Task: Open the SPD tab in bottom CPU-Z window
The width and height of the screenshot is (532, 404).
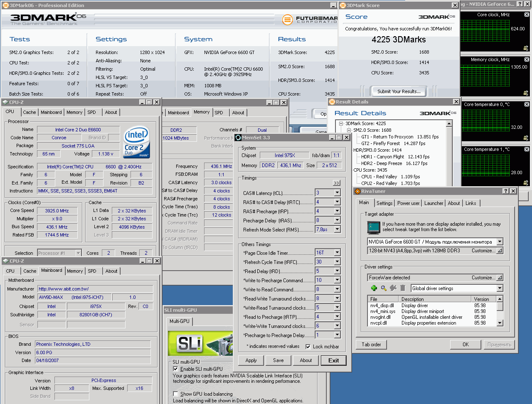Action: (92, 271)
